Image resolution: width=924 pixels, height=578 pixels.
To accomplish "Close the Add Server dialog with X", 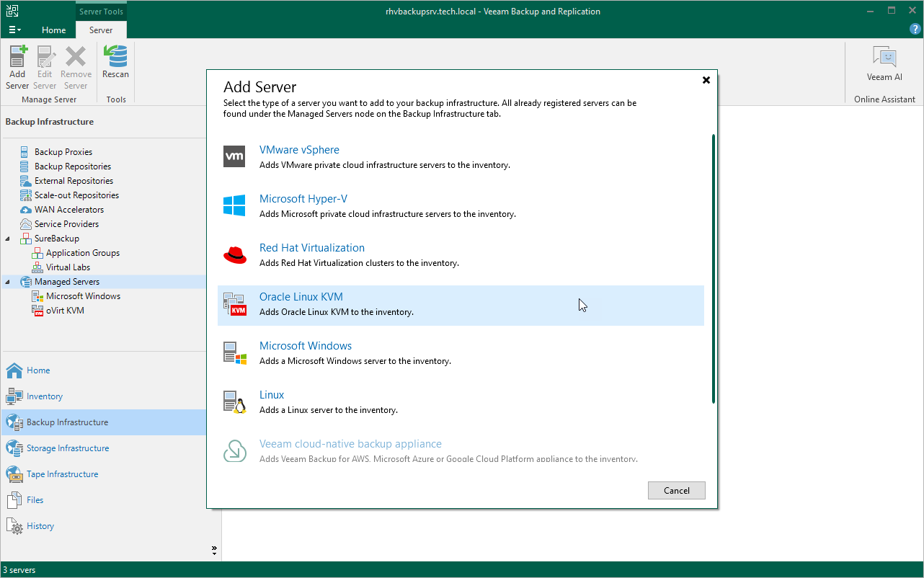I will pyautogui.click(x=706, y=80).
